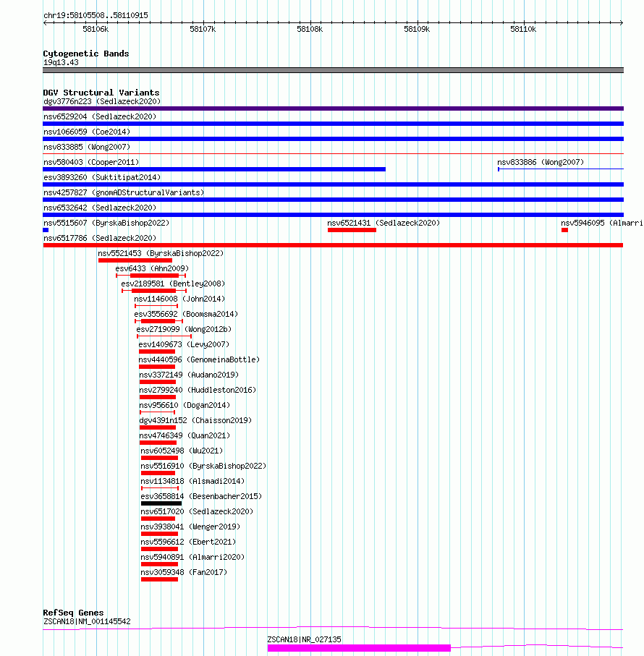Screen dimensions: 644x656
Task: Open the nsv833885 (Wong2007) variant label
Action: pyautogui.click(x=87, y=147)
